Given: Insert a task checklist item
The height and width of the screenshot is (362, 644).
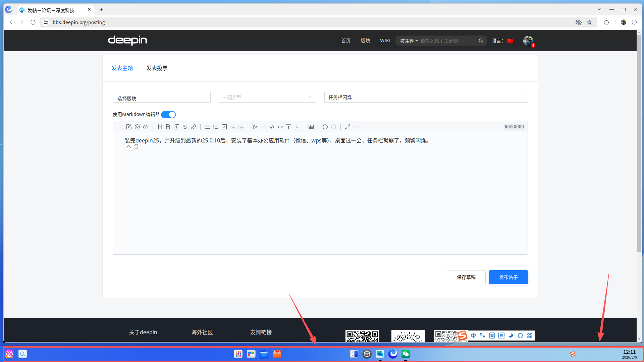Looking at the screenshot, I should (224, 127).
